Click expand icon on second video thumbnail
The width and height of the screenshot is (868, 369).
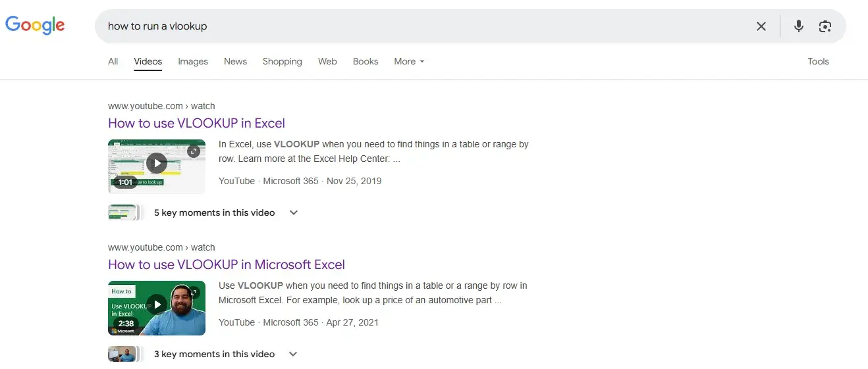193,293
